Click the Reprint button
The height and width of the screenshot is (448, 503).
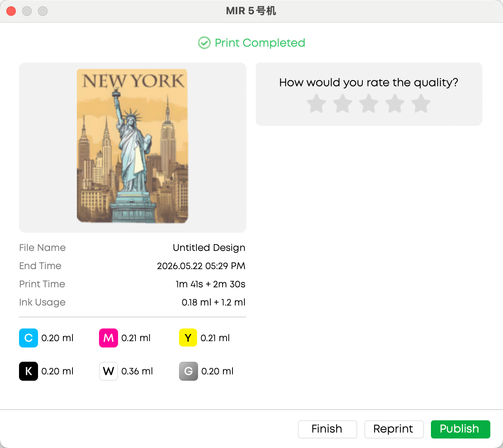[x=394, y=429]
